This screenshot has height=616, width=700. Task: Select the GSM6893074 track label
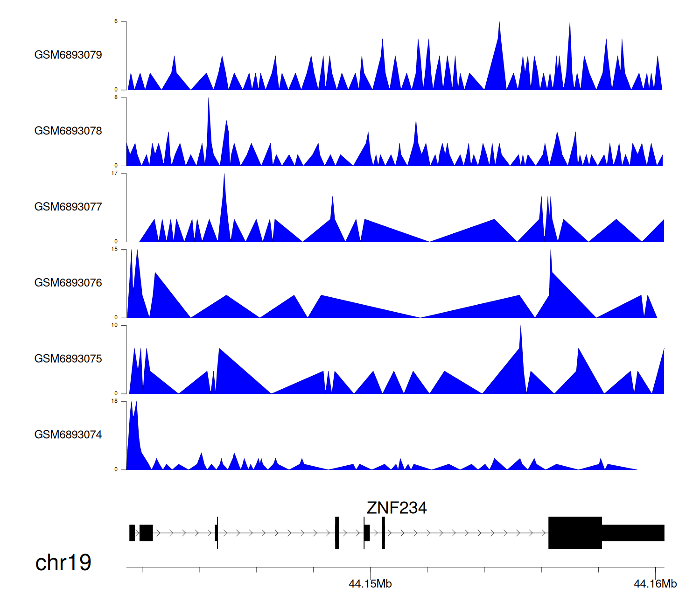68,435
